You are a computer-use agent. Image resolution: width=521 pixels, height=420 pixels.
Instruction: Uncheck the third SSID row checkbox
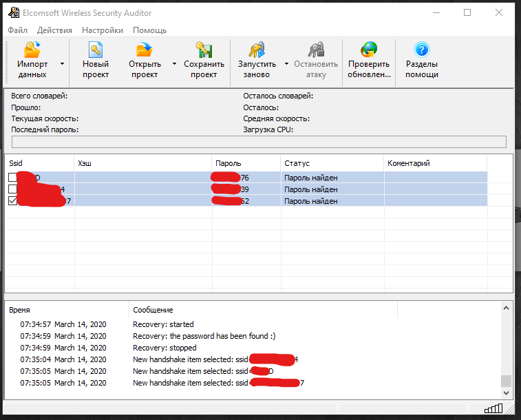point(13,201)
